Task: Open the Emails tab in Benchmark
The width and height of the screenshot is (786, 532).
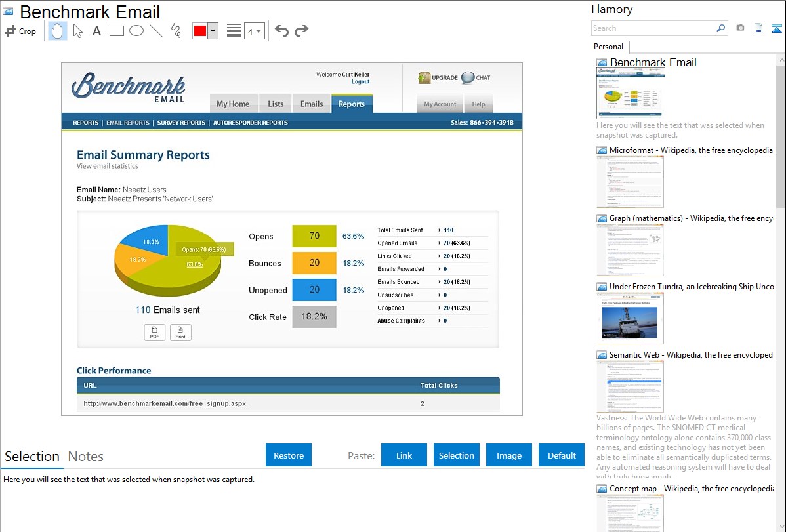Action: [312, 104]
